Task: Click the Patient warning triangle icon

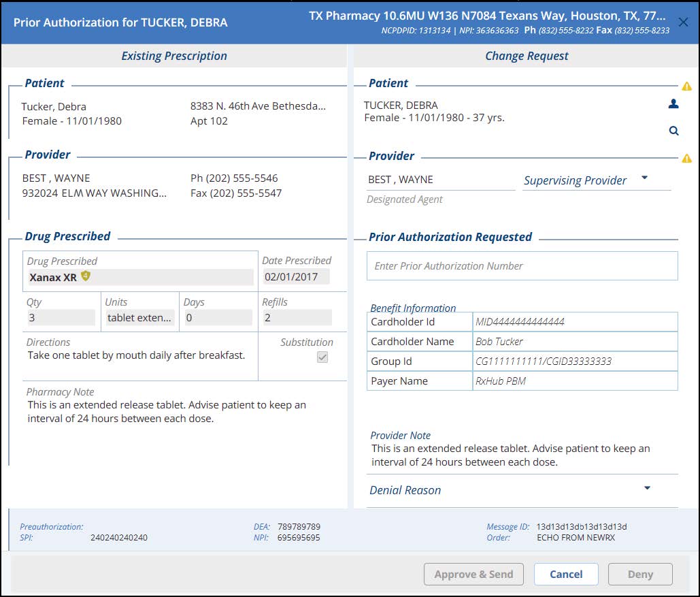Action: 686,86
